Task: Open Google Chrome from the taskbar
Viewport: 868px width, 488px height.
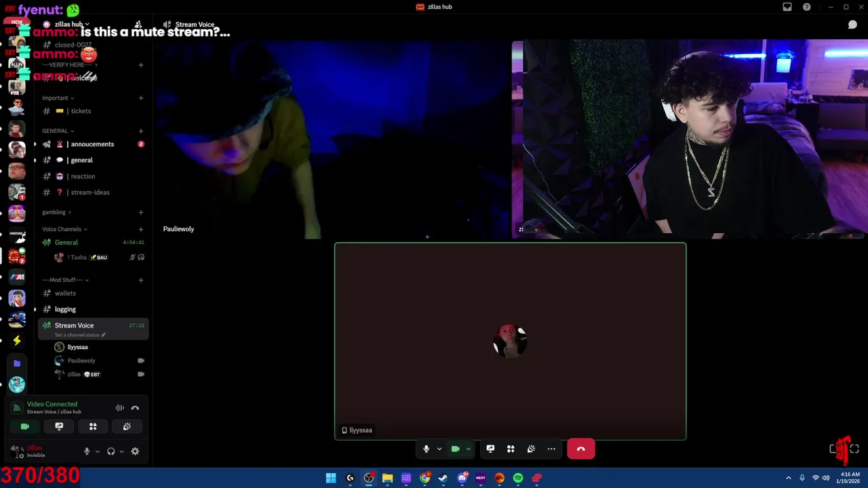Action: click(425, 478)
